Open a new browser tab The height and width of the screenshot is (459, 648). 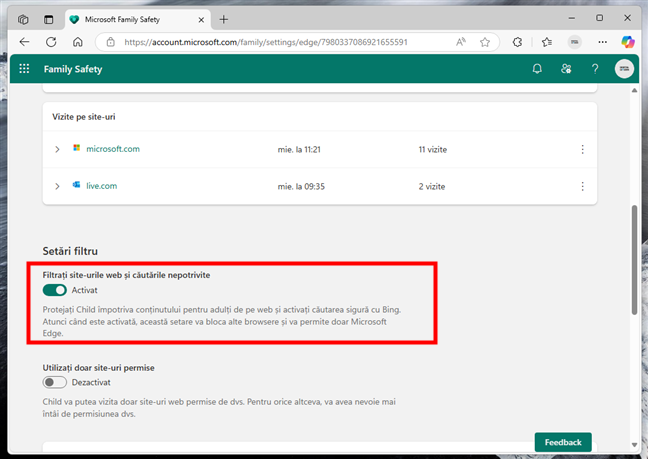pyautogui.click(x=224, y=19)
